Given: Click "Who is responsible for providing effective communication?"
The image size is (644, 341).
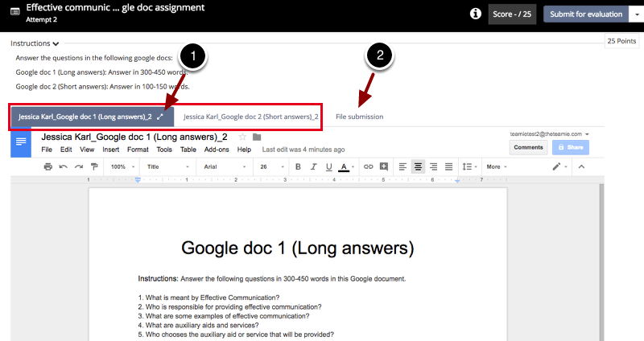Looking at the screenshot, I should [233, 307].
